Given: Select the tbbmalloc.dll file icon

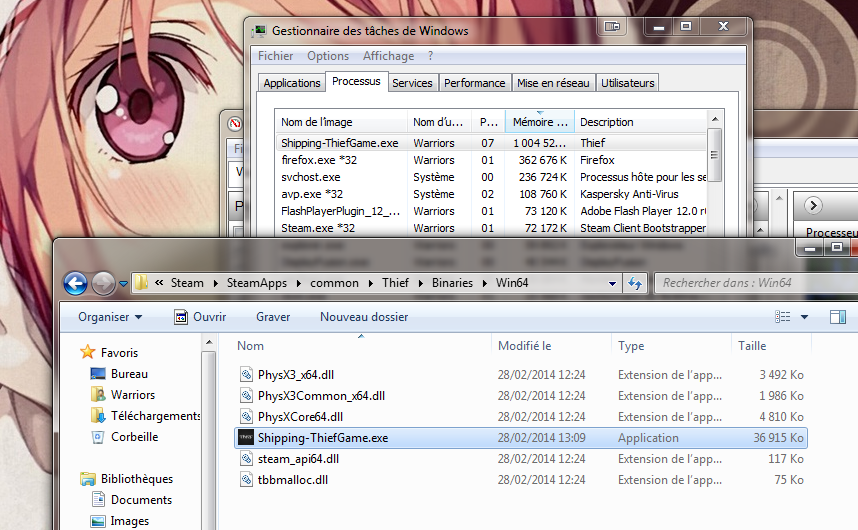Looking at the screenshot, I should [x=246, y=480].
